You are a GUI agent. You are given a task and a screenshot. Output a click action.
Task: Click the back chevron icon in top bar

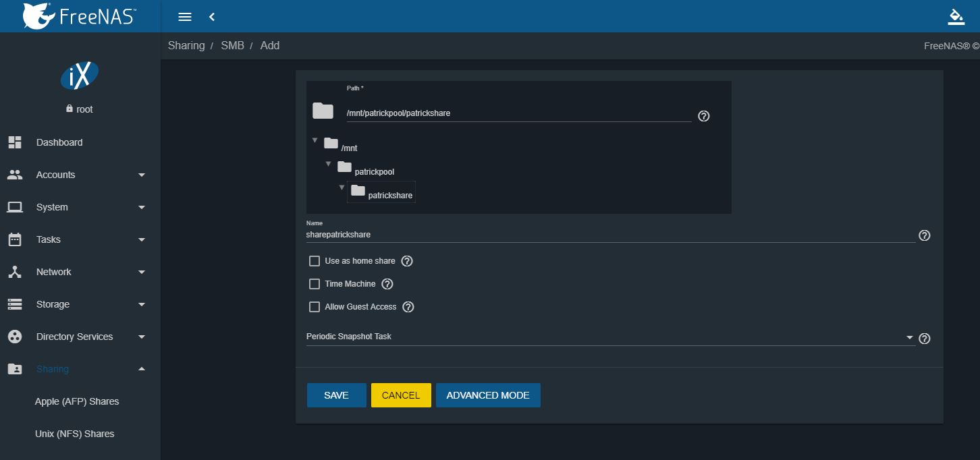click(x=212, y=17)
